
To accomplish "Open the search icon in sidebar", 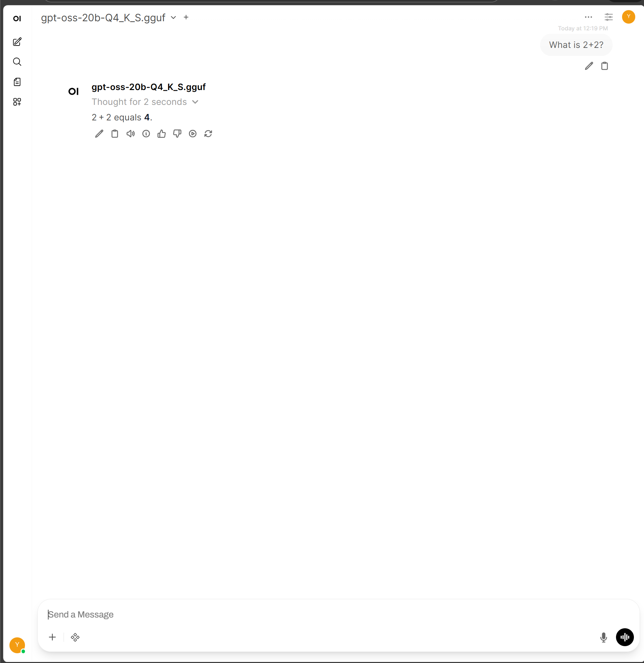I will [x=17, y=62].
